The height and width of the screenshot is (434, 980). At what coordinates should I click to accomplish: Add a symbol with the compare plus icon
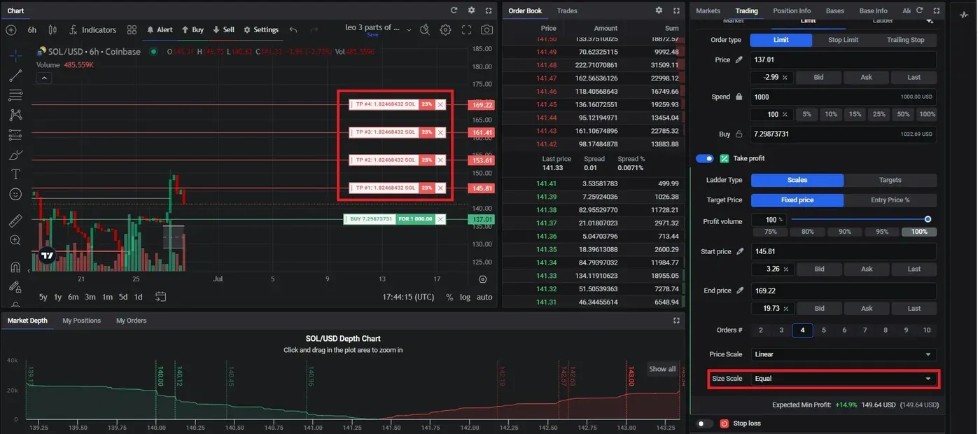pos(10,30)
